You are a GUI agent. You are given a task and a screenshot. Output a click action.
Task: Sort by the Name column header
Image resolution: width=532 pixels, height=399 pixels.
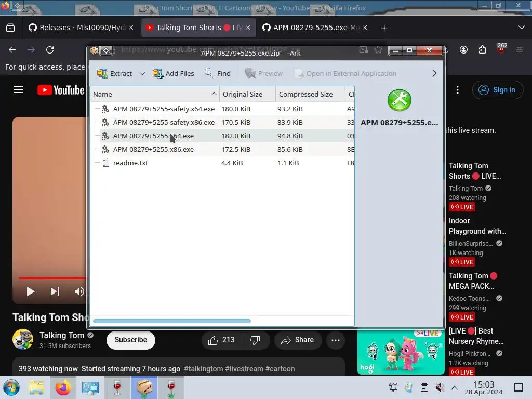point(155,95)
